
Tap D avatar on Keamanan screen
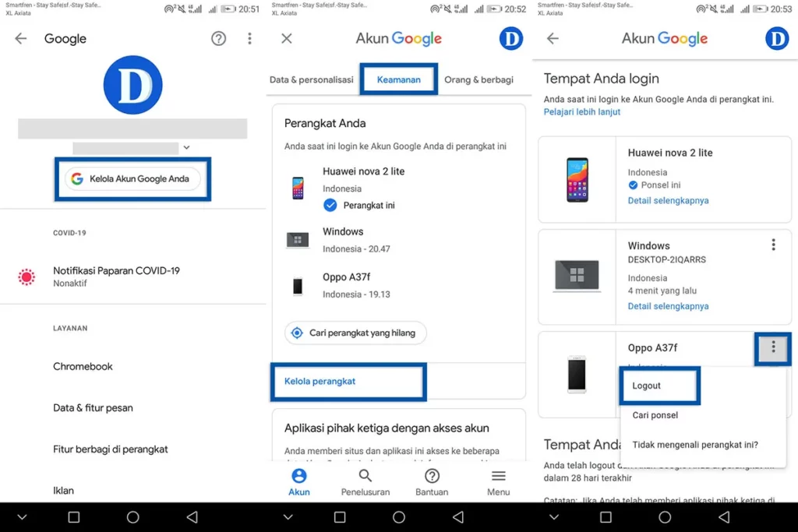pyautogui.click(x=511, y=39)
